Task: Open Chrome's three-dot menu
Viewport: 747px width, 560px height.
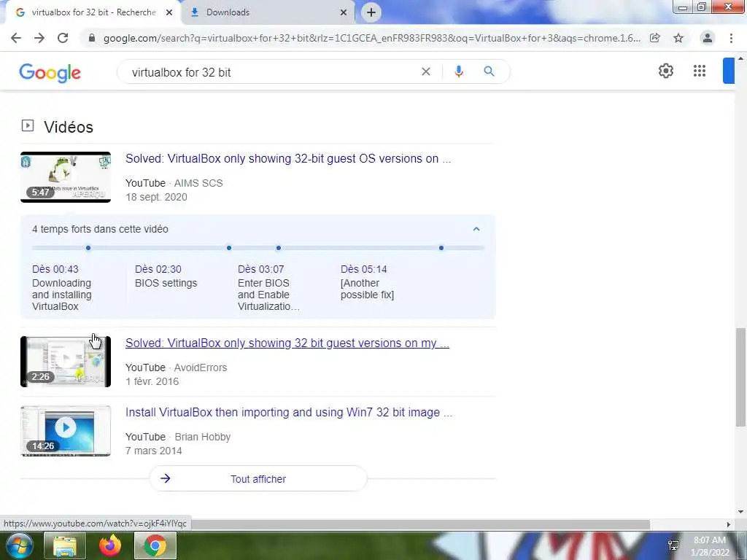Action: (731, 38)
